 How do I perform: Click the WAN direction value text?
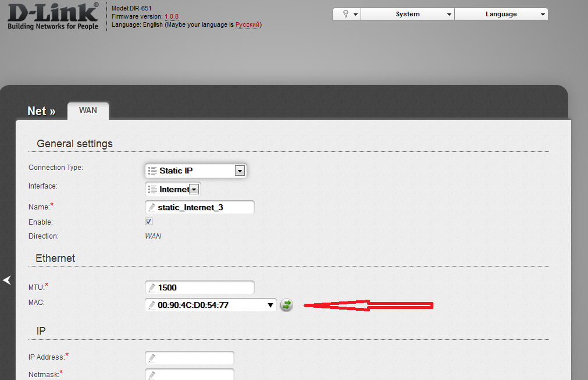[153, 236]
